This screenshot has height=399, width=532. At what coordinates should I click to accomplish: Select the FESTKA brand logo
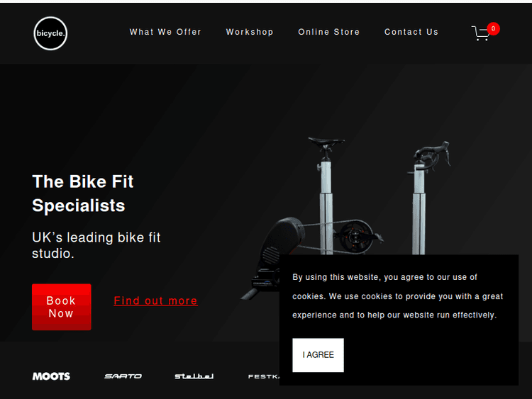tap(264, 376)
